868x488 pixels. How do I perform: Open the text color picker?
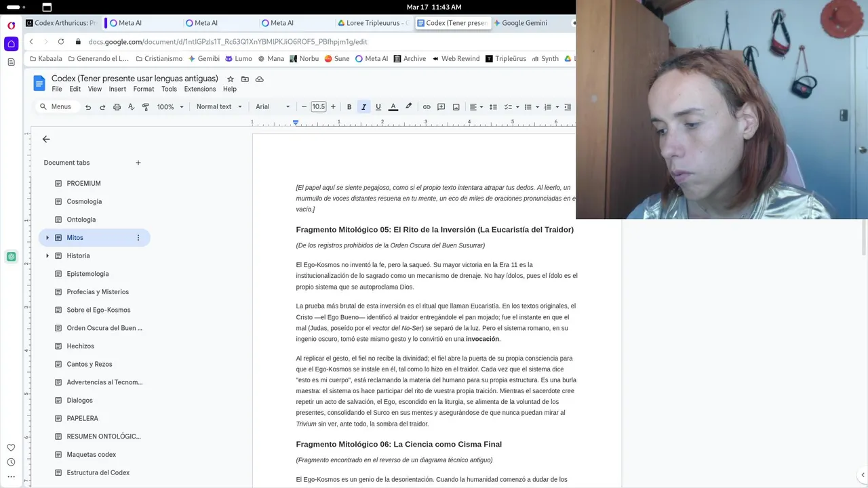pyautogui.click(x=393, y=107)
